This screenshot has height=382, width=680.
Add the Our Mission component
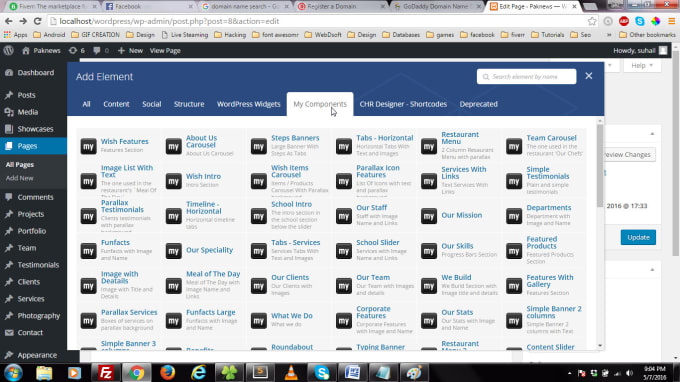click(461, 215)
